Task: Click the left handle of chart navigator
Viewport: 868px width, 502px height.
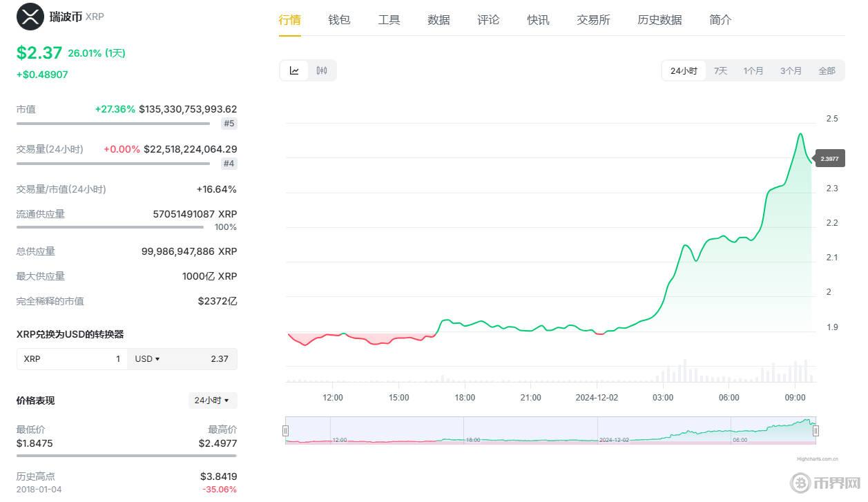Action: point(285,431)
